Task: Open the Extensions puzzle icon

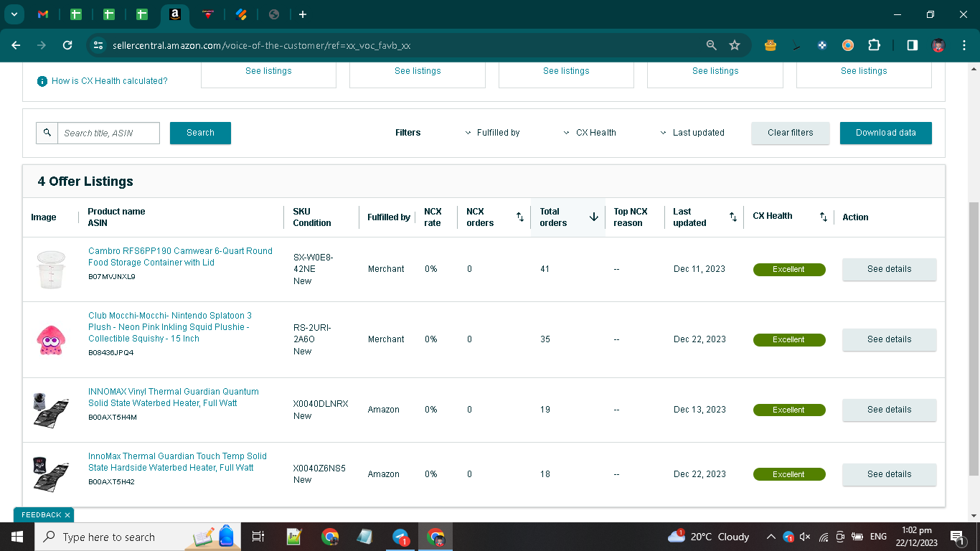Action: point(874,45)
